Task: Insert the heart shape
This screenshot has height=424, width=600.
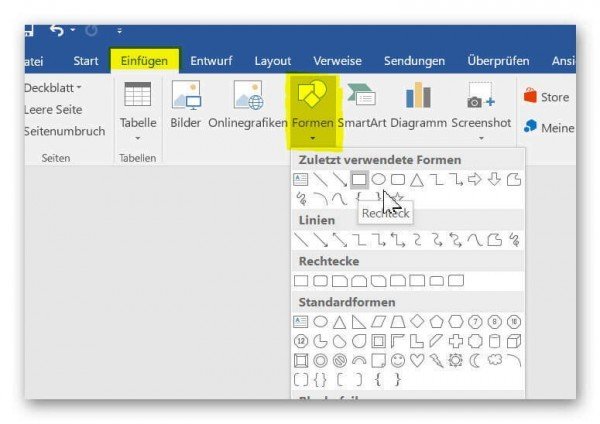Action: point(417,360)
